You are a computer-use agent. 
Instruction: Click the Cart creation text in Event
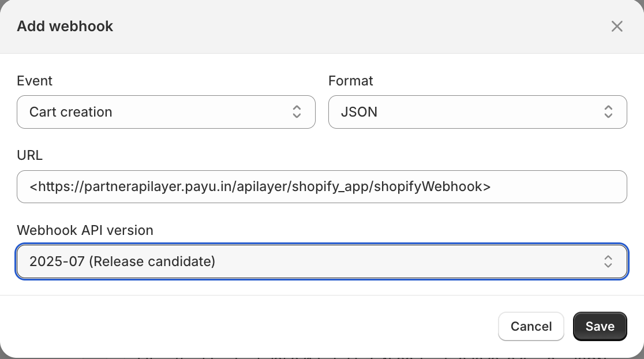(x=70, y=112)
